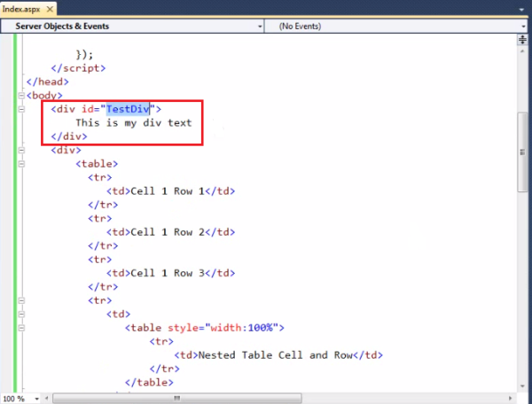Click the horizontal scrollbar thumb

177,398
